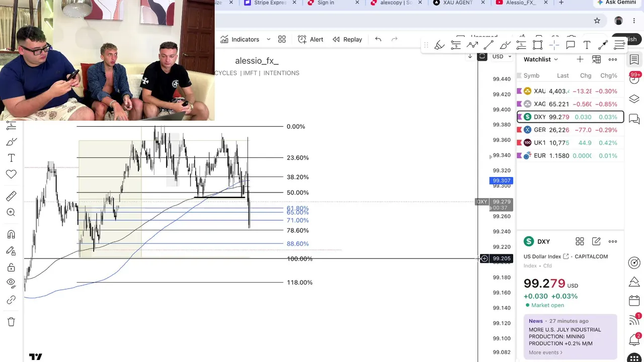Select the ruler measure tool
Image resolution: width=644 pixels, height=362 pixels.
[x=11, y=196]
